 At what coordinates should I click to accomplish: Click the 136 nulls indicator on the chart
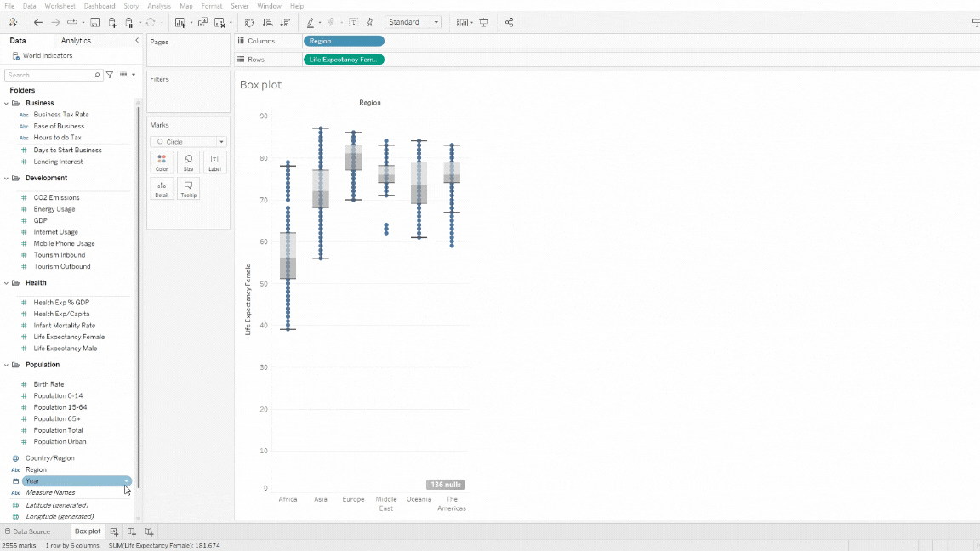445,484
